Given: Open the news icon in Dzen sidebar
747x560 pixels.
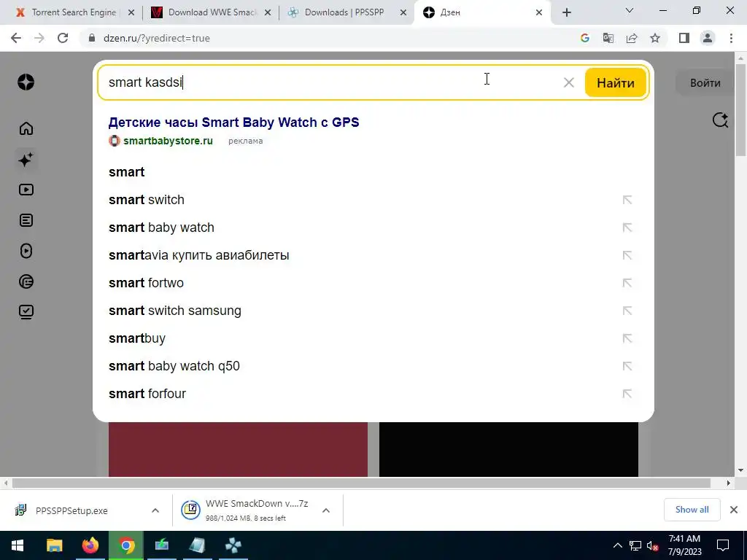Looking at the screenshot, I should point(26,282).
